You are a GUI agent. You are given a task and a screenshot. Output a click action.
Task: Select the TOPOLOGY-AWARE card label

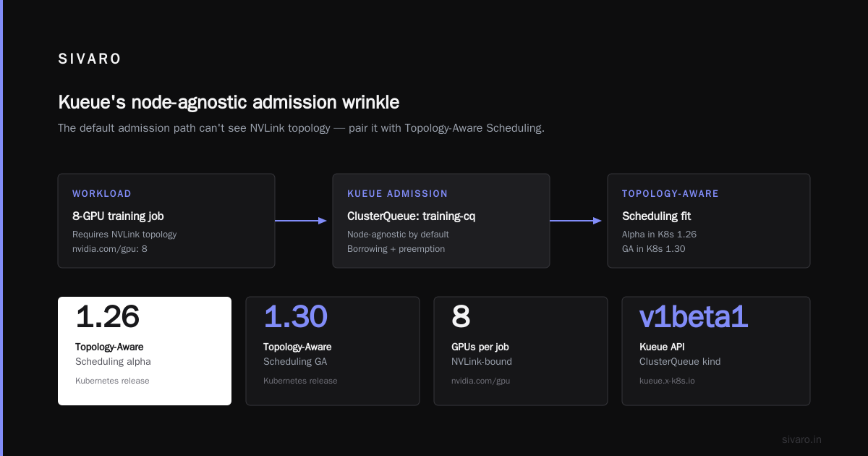[x=671, y=194]
